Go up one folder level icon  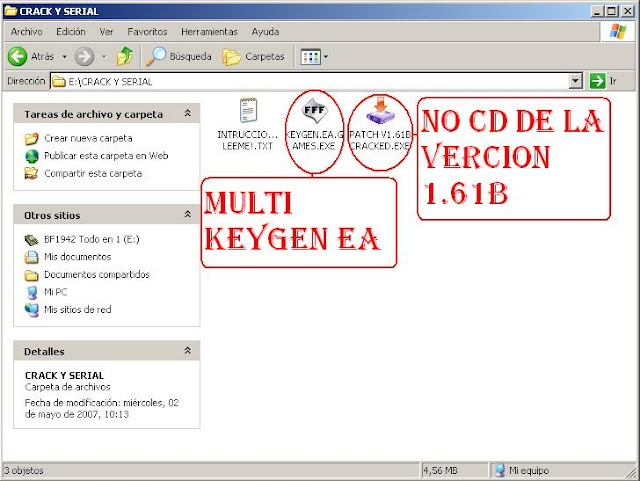(x=124, y=56)
